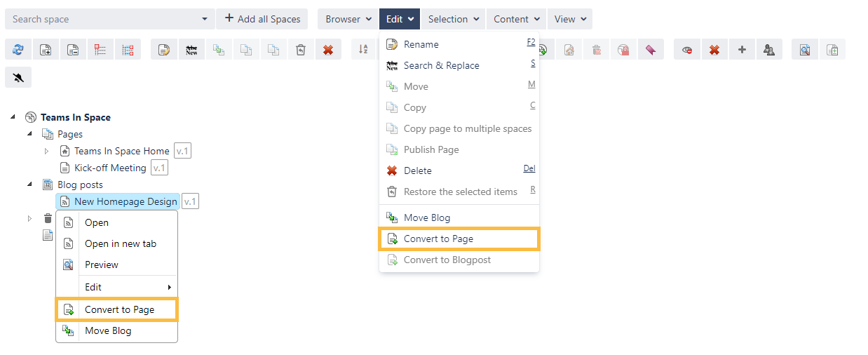Click the crossed-out bell notification icon
Screen dimensions: 868x355
(x=18, y=78)
